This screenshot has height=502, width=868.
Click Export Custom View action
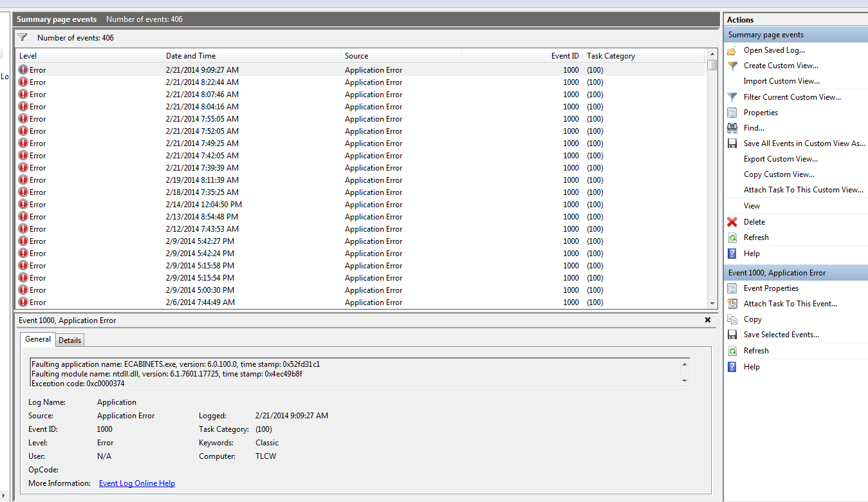[780, 159]
